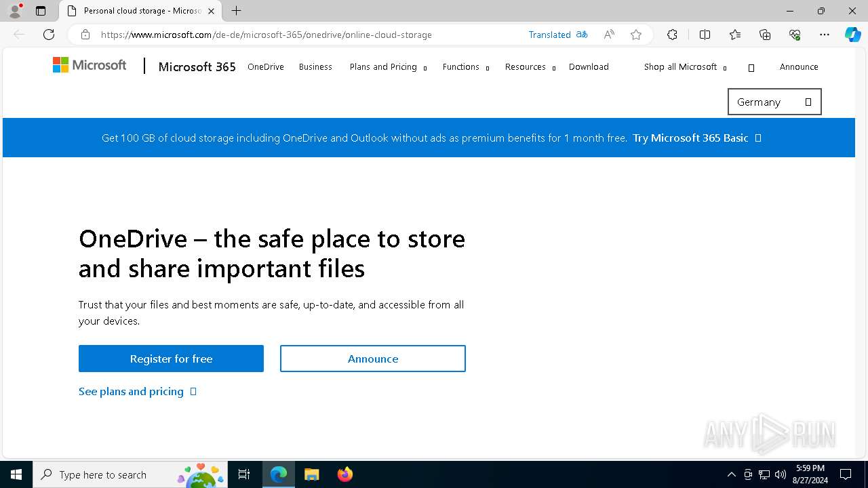
Task: Open Browser essentials heart icon
Action: click(x=795, y=35)
